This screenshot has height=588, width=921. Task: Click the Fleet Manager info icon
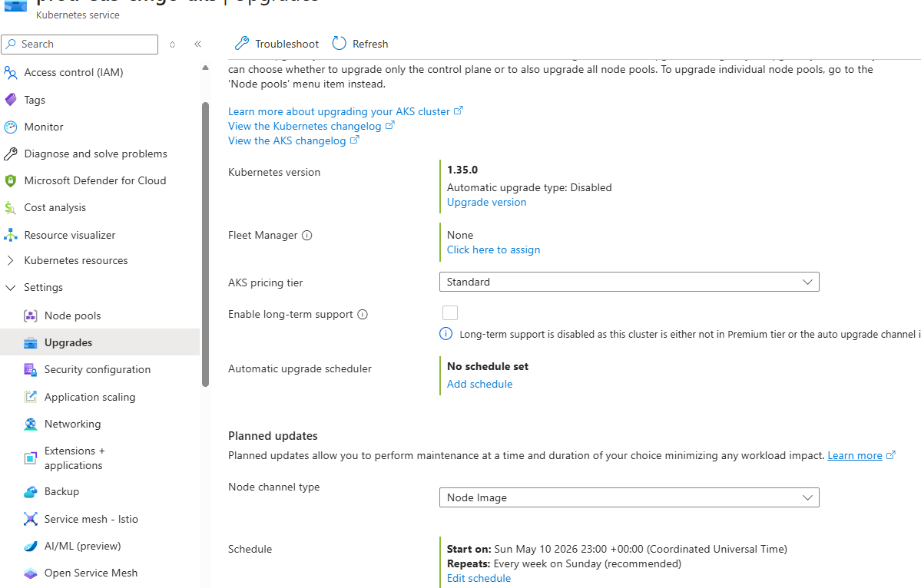[x=306, y=236]
